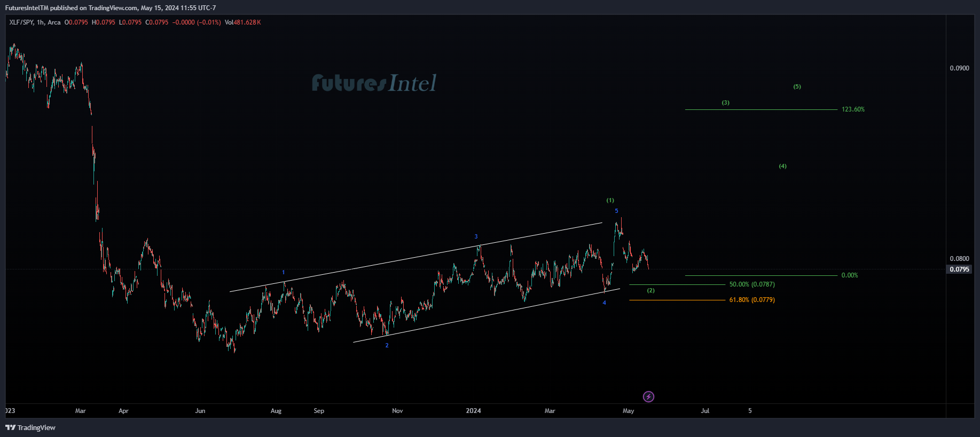Select the XLF/SPY, 1h, Arca symbol title
Screen dimensions: 980x437
point(35,22)
